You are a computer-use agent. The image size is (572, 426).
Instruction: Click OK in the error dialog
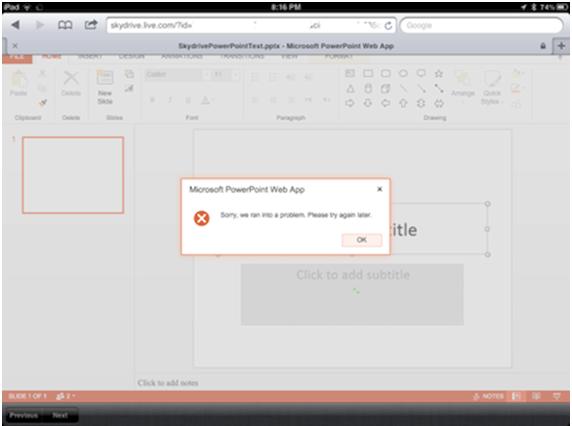[362, 240]
